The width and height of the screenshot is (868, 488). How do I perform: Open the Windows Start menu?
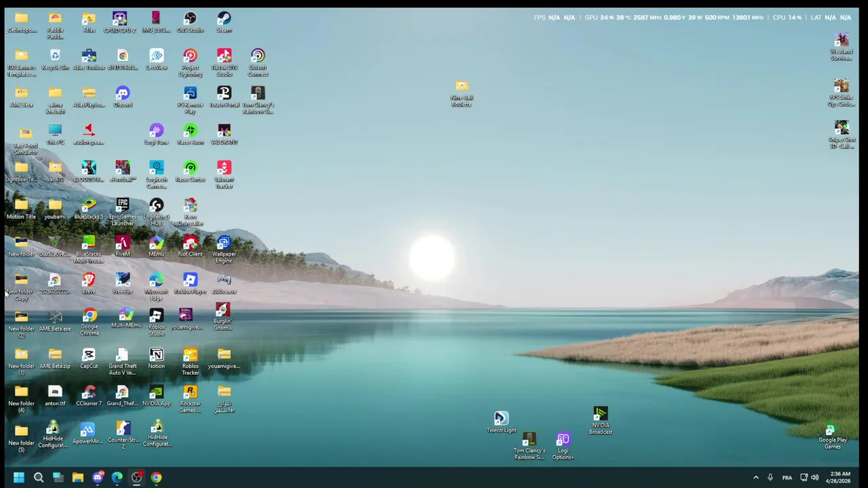[x=19, y=477]
